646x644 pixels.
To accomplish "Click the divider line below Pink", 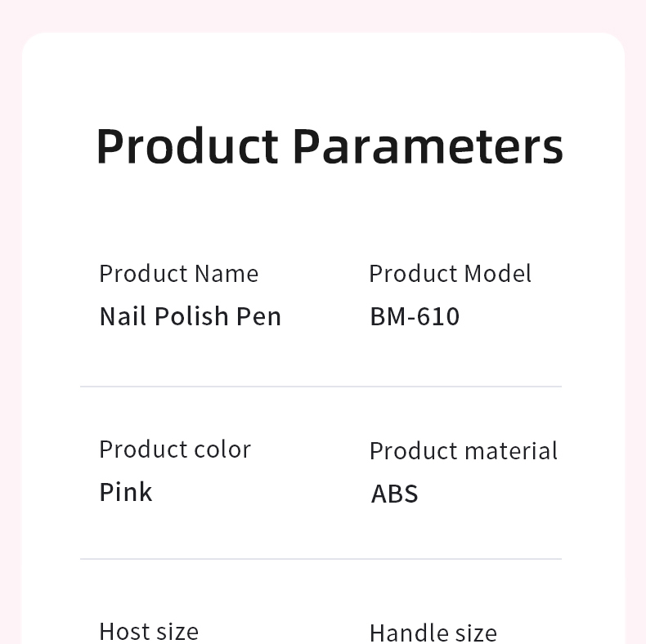I will pyautogui.click(x=321, y=559).
